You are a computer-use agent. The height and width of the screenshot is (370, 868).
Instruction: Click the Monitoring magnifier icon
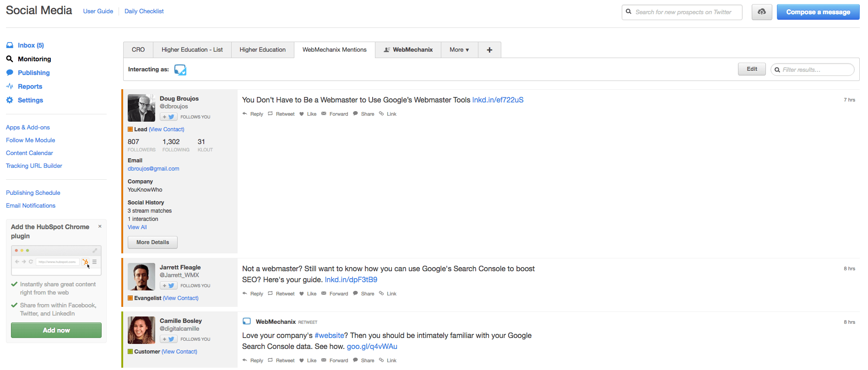coord(10,59)
